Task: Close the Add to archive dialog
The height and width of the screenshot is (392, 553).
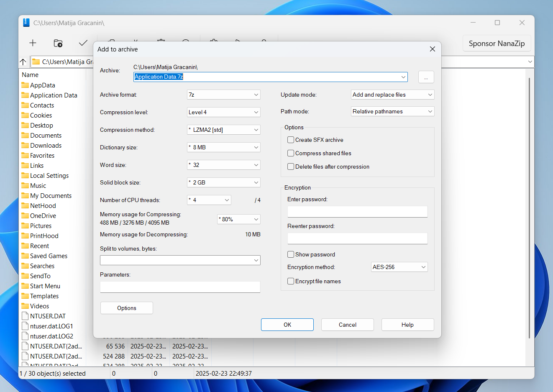Action: pyautogui.click(x=433, y=49)
